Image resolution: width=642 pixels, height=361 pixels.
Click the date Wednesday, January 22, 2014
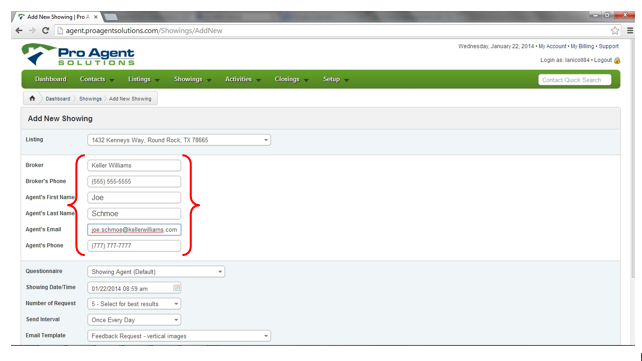pos(496,46)
